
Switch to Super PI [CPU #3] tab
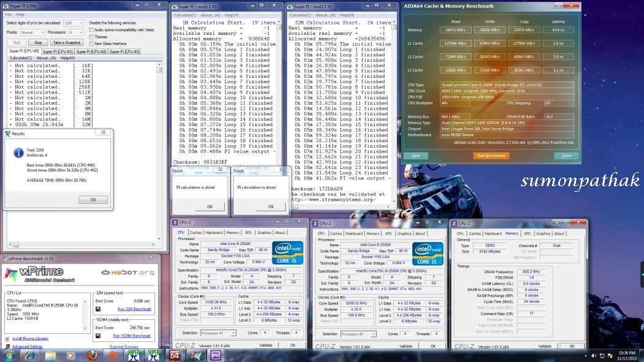(125, 51)
